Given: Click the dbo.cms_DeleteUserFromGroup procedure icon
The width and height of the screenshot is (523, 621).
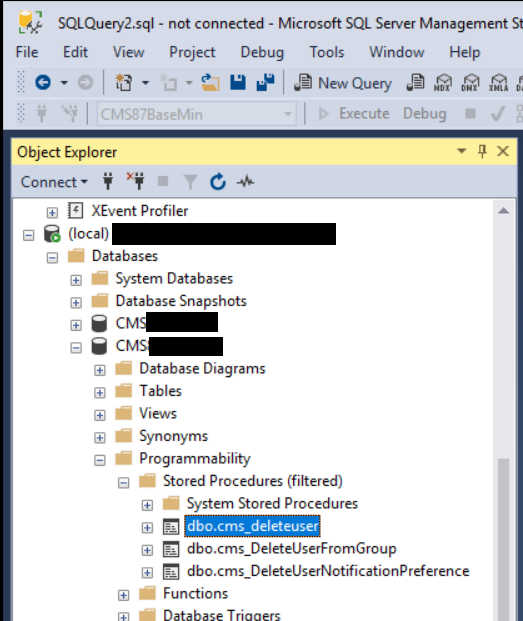Looking at the screenshot, I should [171, 550].
